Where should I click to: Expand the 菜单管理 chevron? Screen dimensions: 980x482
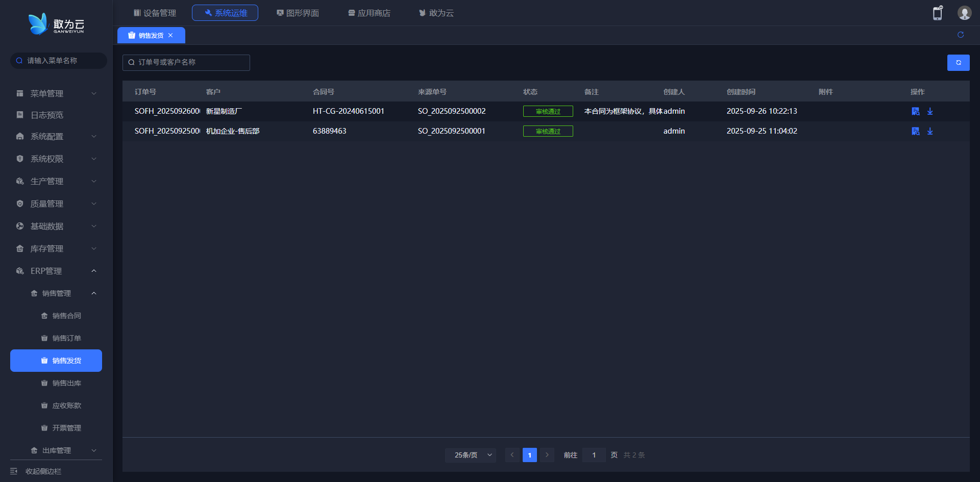tap(94, 93)
